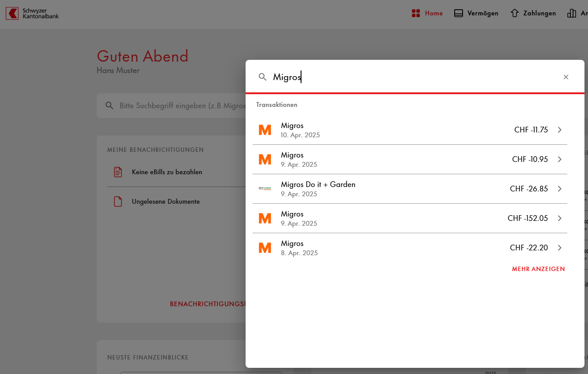Click Migros logo on CHF -22.20 row
Image resolution: width=588 pixels, height=374 pixels.
point(265,248)
